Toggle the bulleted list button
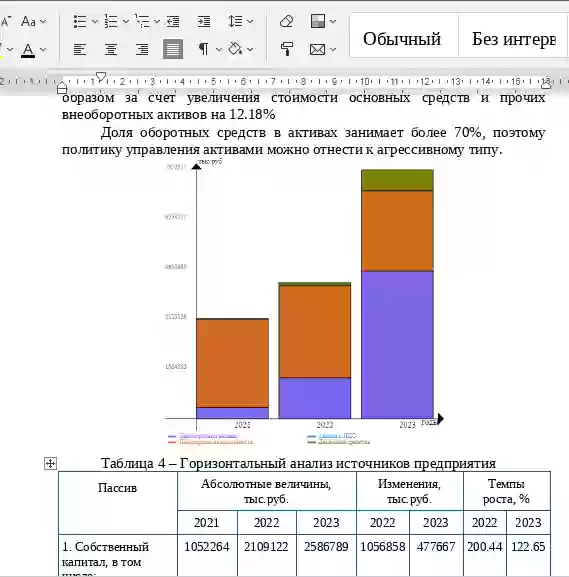 tap(80, 21)
